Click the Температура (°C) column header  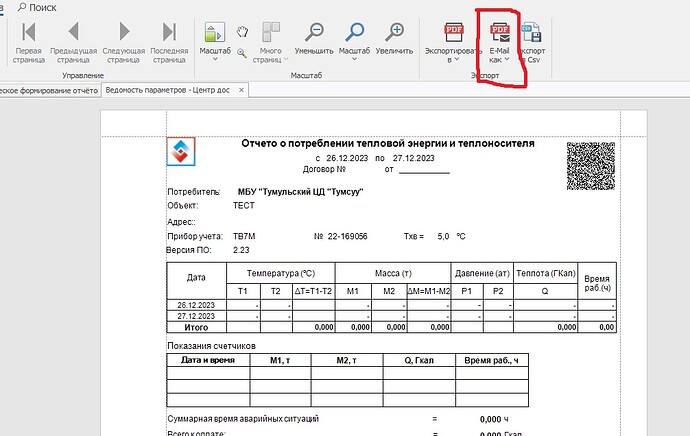coord(281,273)
